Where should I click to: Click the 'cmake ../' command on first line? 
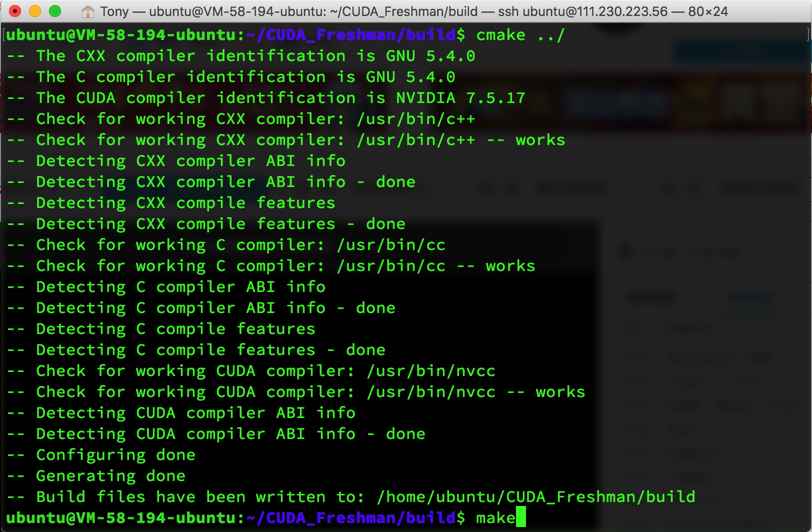coord(520,35)
